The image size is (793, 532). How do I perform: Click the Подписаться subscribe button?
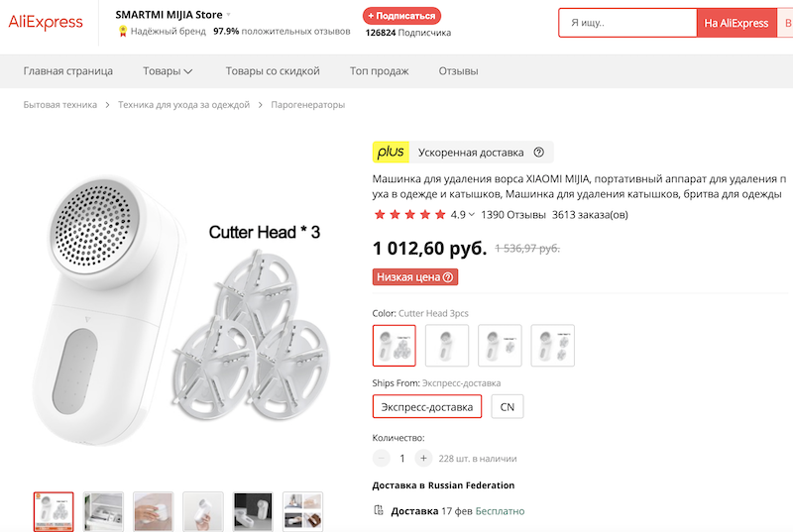(402, 16)
